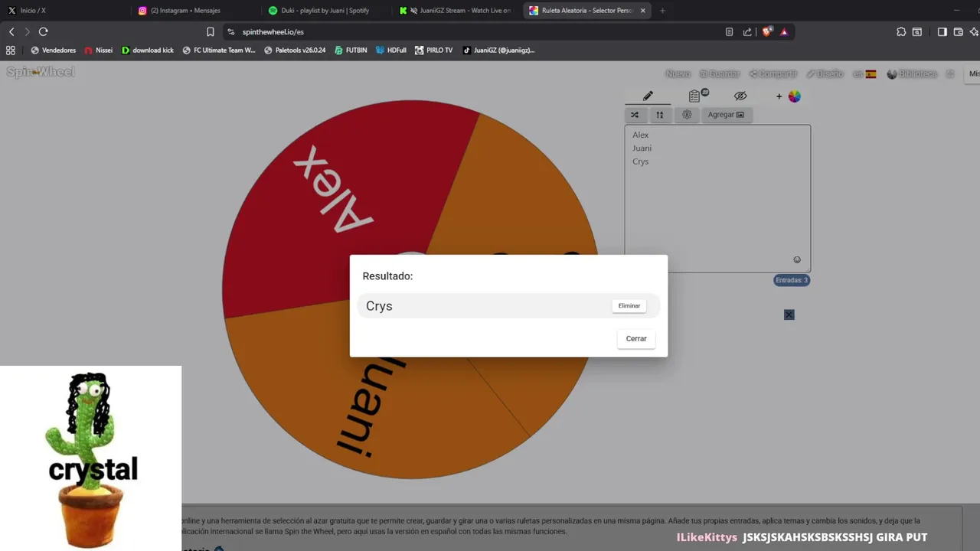Open a new browser tab

pos(662,11)
